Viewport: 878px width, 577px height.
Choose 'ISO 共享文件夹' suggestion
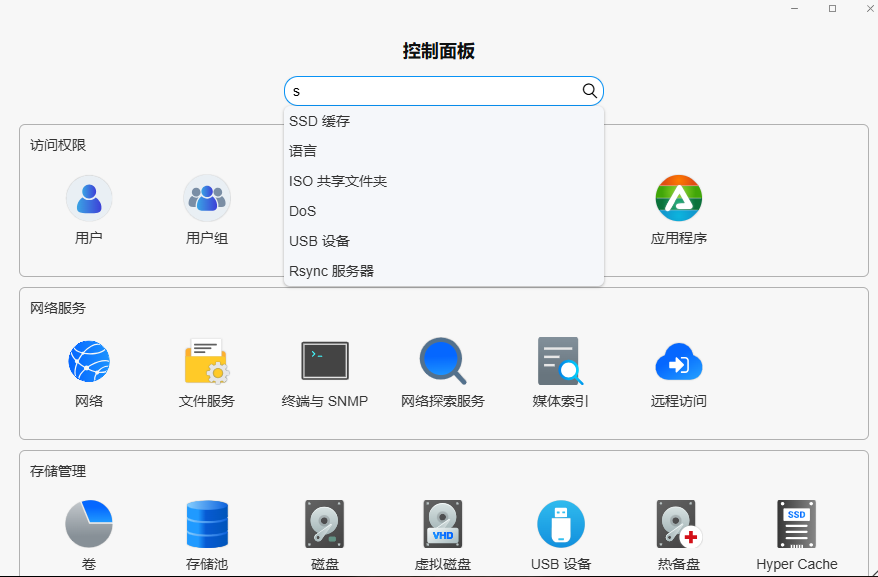338,182
